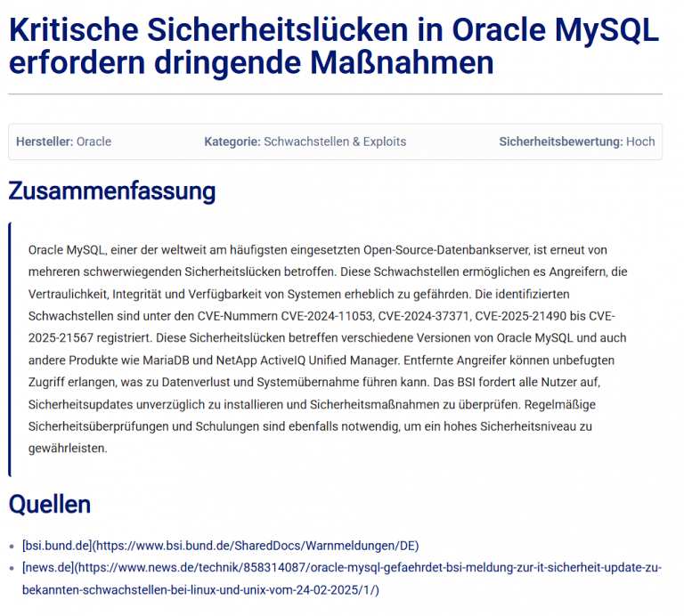Click the 'Quellen' heading
The image size is (684, 616).
pos(50,505)
